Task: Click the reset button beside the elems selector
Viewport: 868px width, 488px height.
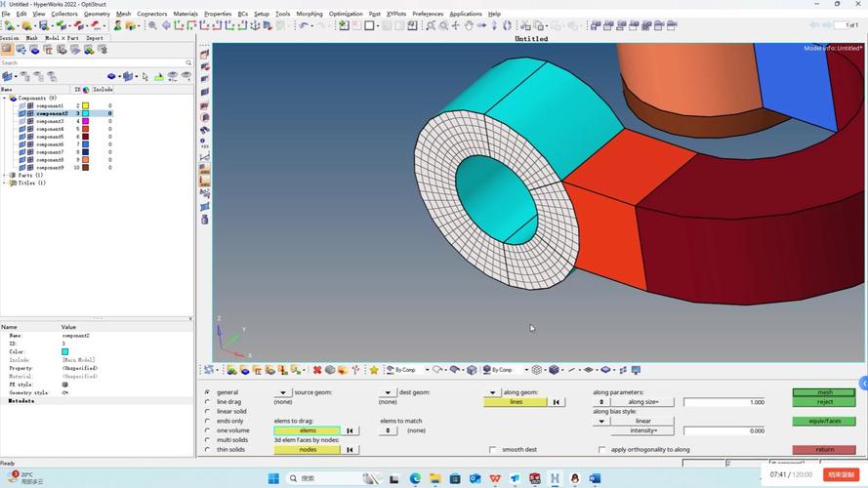Action: (x=351, y=430)
